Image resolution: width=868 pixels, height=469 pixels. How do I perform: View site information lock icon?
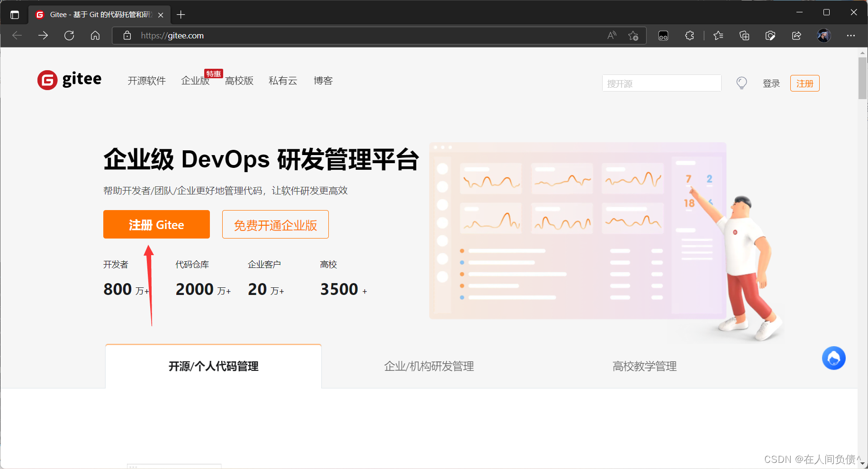[x=127, y=36]
